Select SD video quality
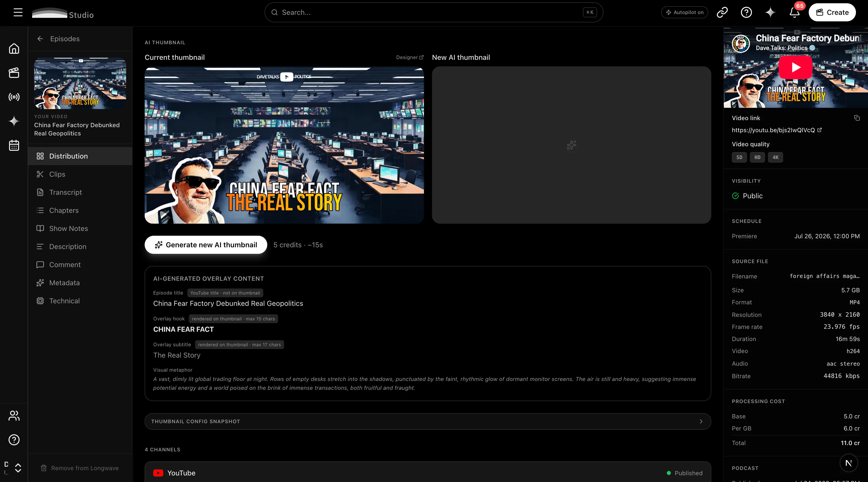The height and width of the screenshot is (482, 868). (x=739, y=157)
